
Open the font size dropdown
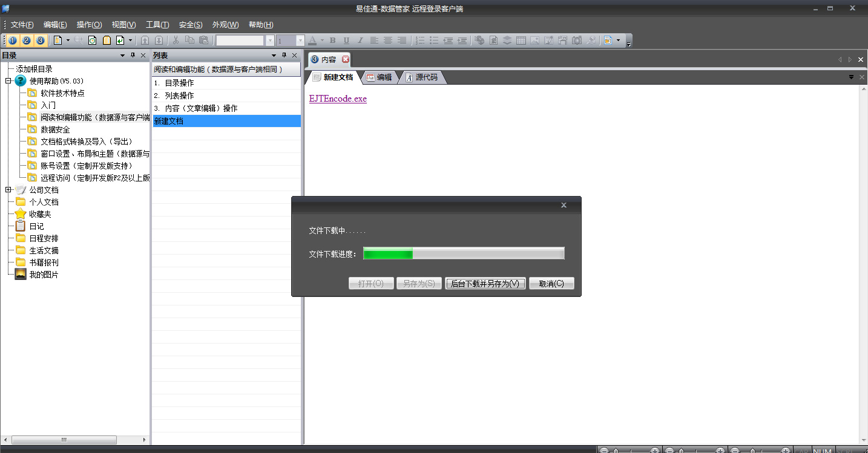pos(300,41)
